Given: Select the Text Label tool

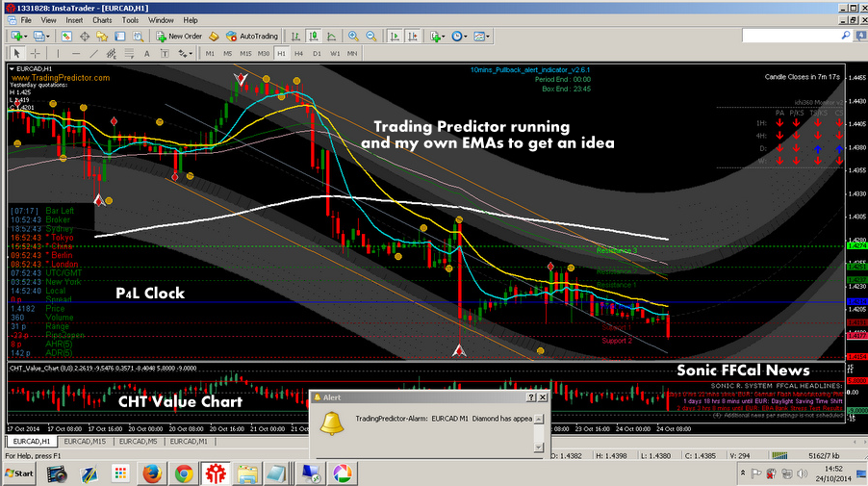Looking at the screenshot, I should tap(165, 53).
